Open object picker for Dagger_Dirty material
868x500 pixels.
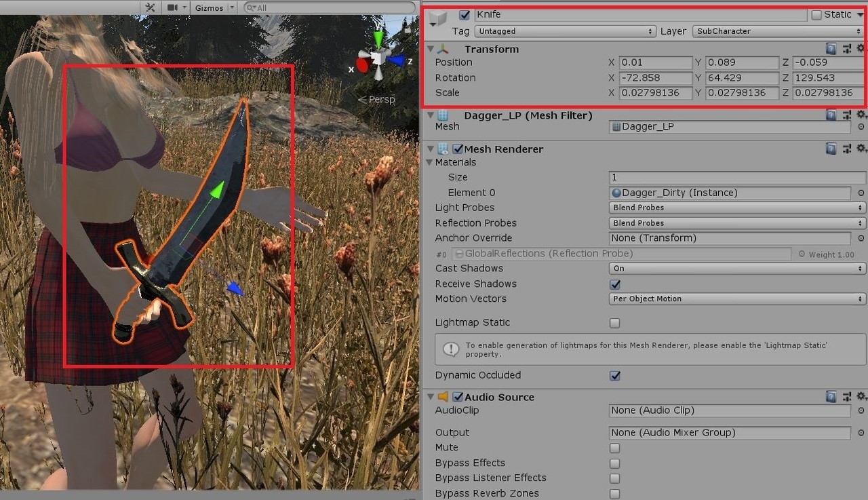(x=861, y=193)
